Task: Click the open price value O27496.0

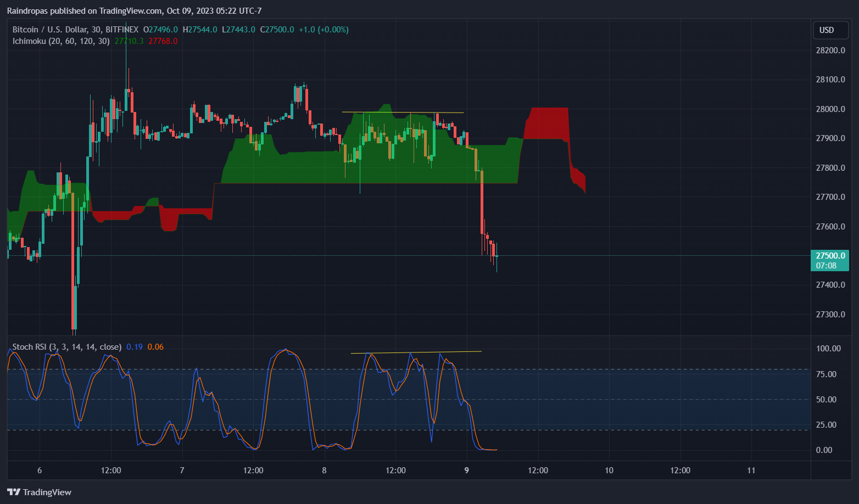Action: pyautogui.click(x=161, y=30)
